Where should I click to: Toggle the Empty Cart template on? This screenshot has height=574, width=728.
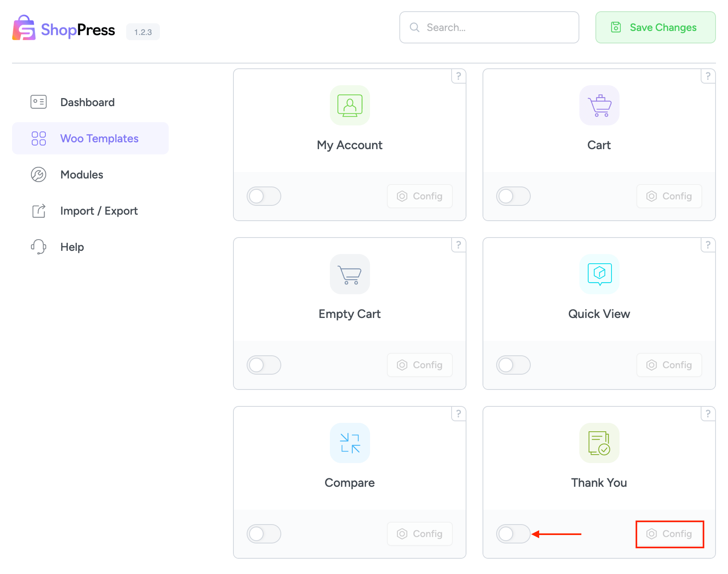coord(264,365)
